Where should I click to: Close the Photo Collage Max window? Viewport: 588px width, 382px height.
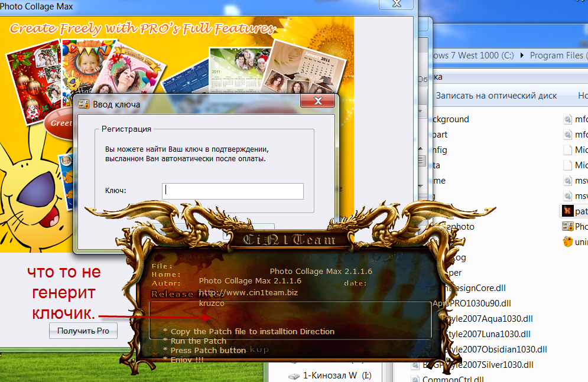[x=397, y=4]
